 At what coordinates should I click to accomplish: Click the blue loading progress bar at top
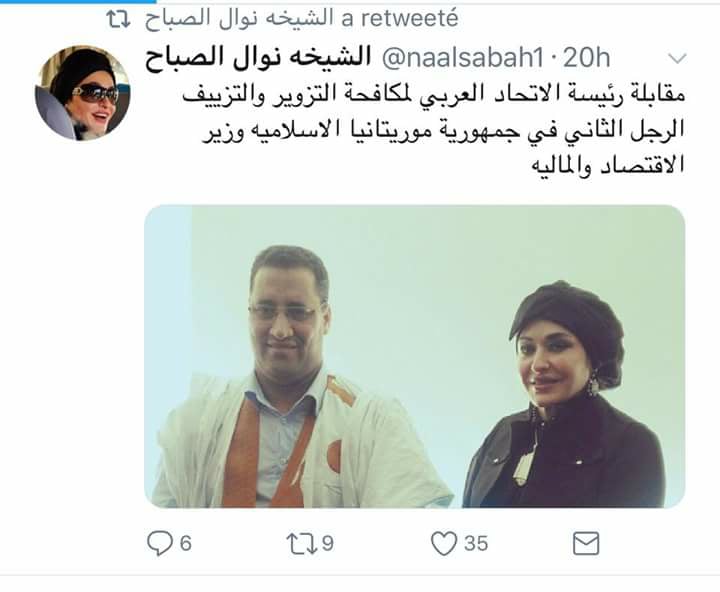point(78,1)
